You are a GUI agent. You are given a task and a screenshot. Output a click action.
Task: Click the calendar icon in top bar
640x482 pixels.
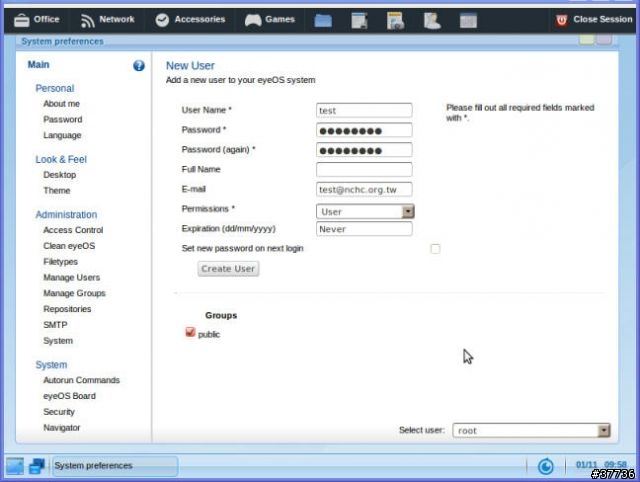point(395,20)
